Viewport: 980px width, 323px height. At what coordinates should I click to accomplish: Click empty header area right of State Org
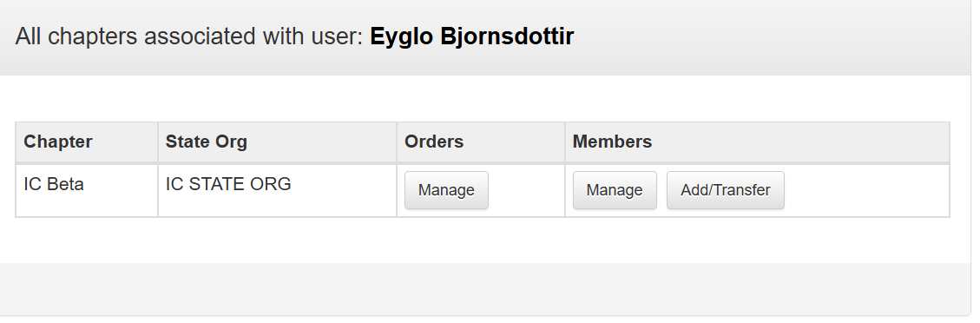(x=322, y=142)
